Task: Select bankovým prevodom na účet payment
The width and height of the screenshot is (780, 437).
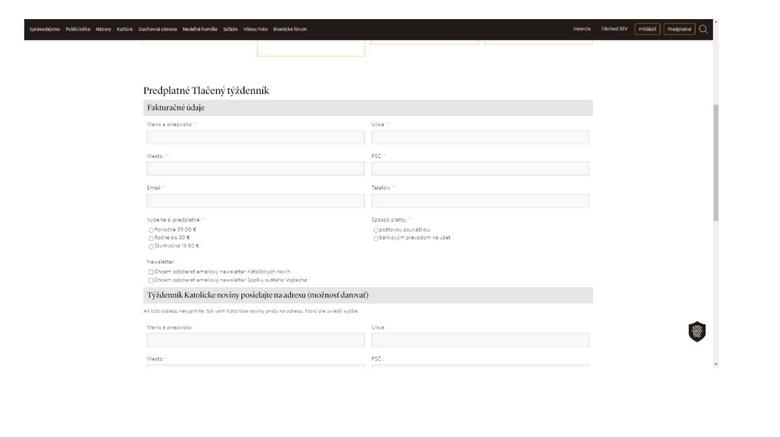Action: (x=376, y=238)
